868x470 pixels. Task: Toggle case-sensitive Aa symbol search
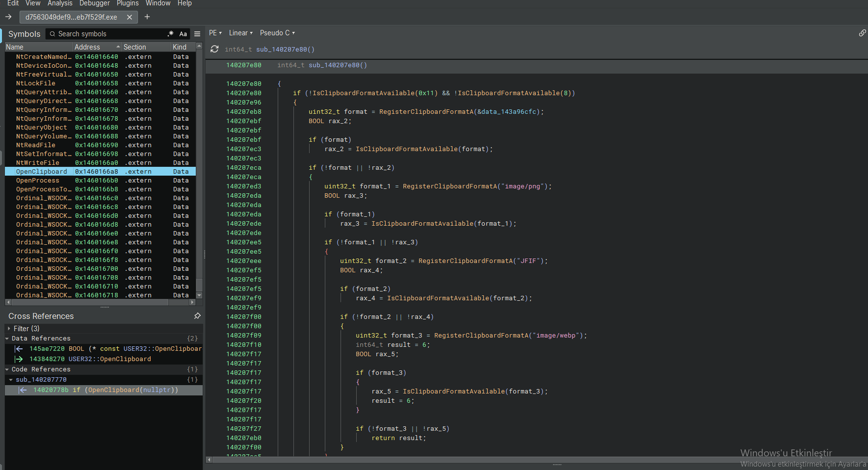tap(183, 34)
